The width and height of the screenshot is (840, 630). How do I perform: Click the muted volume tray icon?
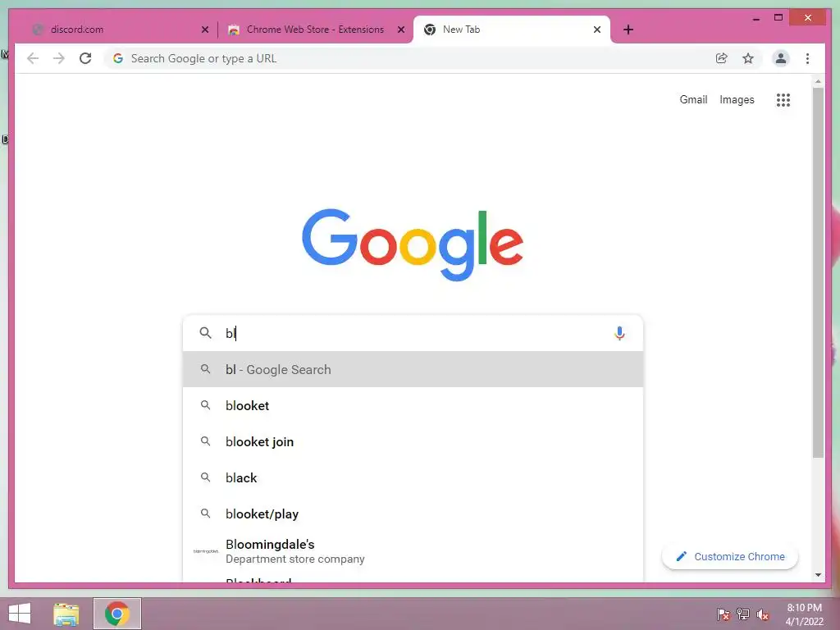pyautogui.click(x=763, y=614)
